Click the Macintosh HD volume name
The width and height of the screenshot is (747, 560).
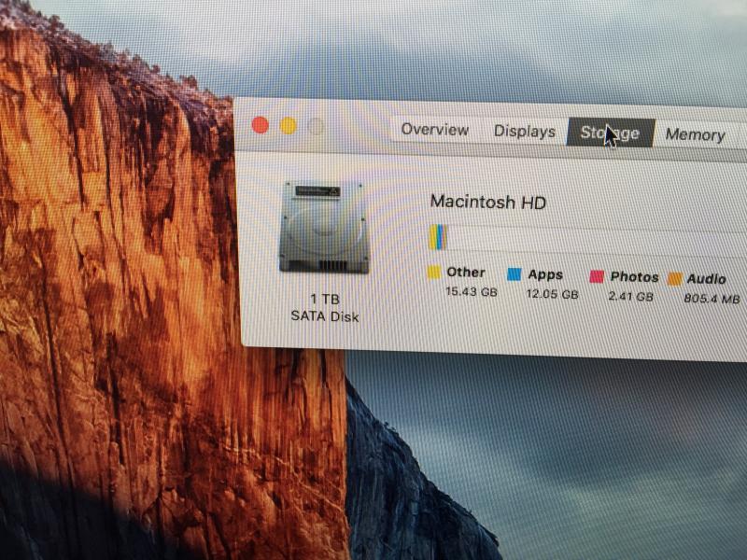[x=487, y=202]
